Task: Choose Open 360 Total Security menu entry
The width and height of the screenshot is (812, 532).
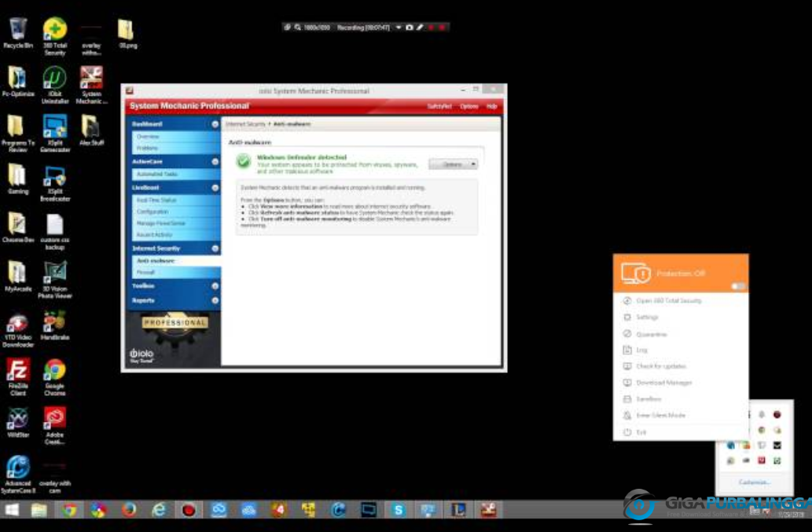Action: 681,301
